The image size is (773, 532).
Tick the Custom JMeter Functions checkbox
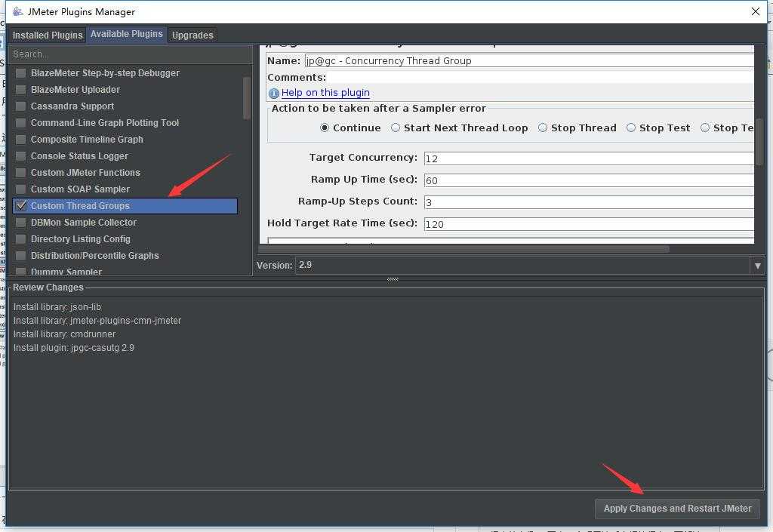click(20, 173)
